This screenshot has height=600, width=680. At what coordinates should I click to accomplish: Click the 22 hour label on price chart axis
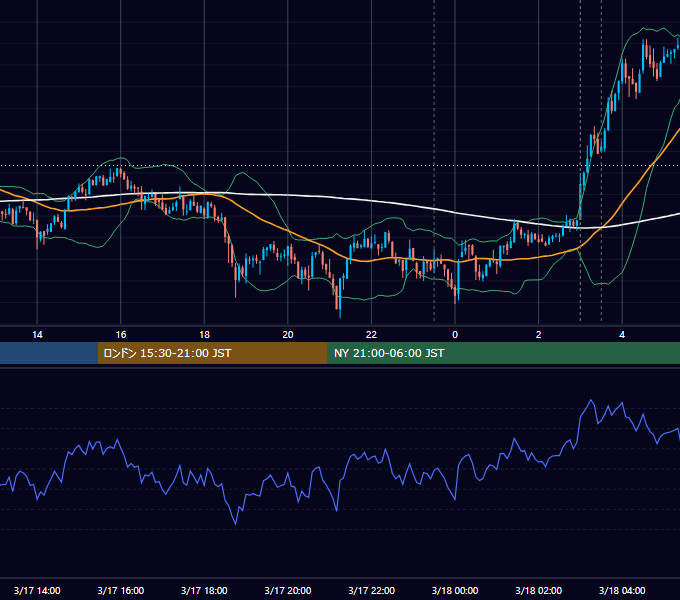[371, 335]
